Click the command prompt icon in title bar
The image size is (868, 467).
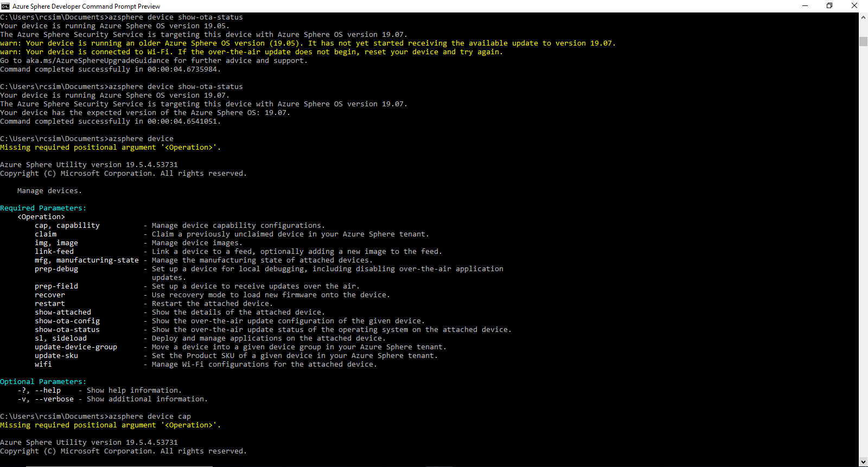coord(5,6)
